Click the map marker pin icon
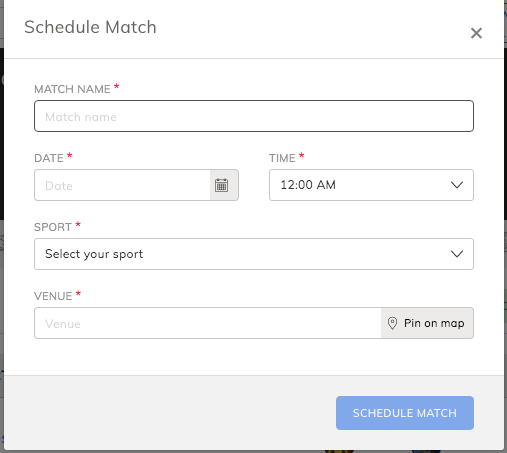 [x=392, y=323]
